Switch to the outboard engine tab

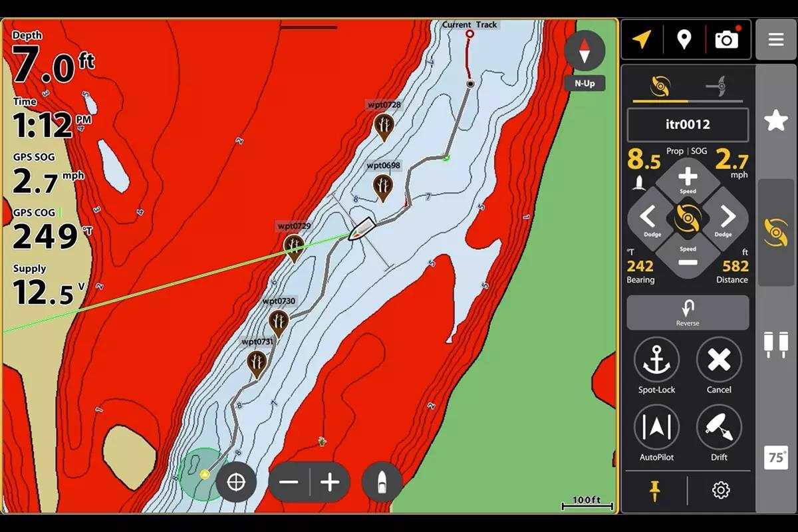pos(716,86)
